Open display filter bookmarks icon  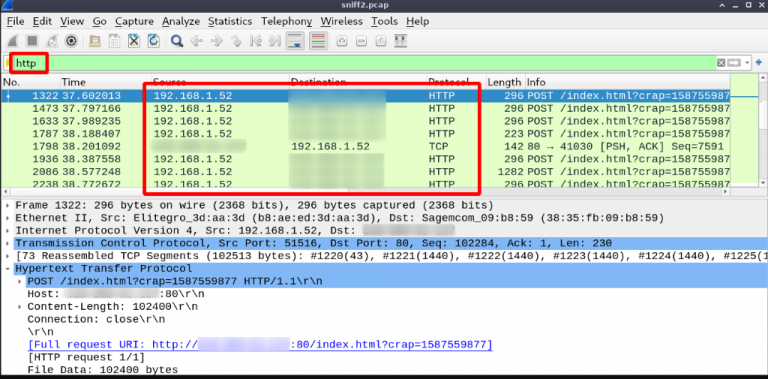click(x=7, y=63)
